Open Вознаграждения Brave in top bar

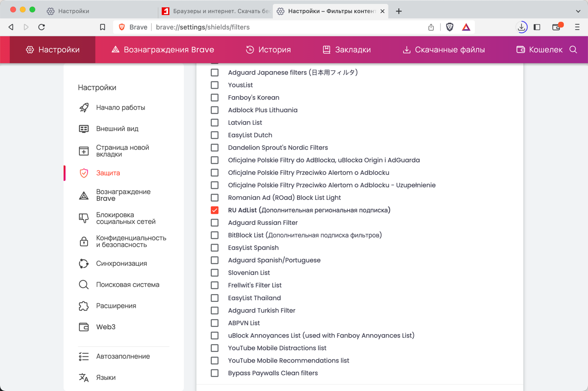[x=163, y=50]
